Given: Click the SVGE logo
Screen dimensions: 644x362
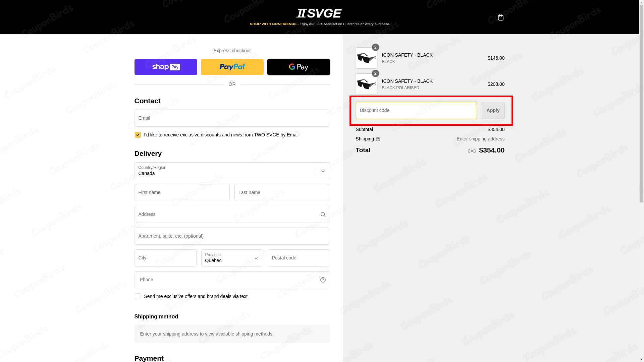Looking at the screenshot, I should (319, 13).
